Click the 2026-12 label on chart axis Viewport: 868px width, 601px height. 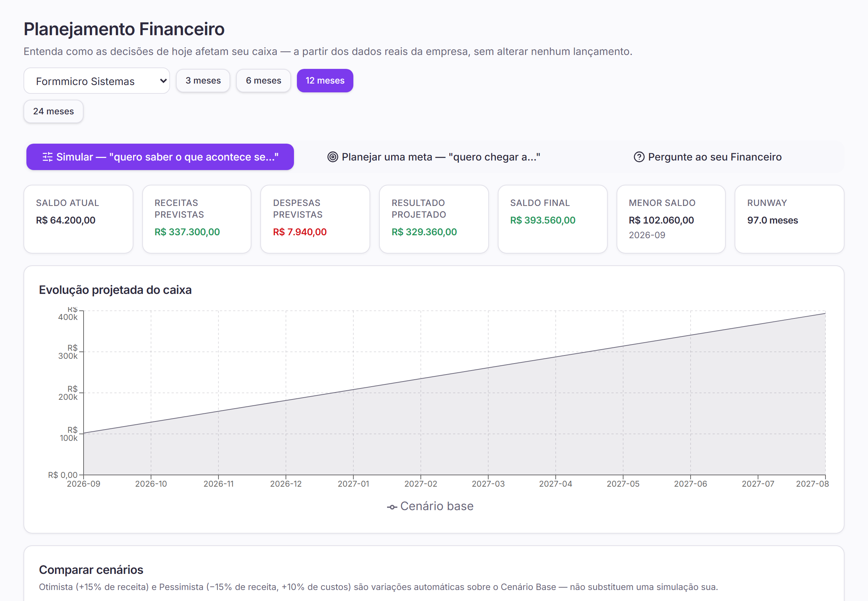tap(286, 484)
